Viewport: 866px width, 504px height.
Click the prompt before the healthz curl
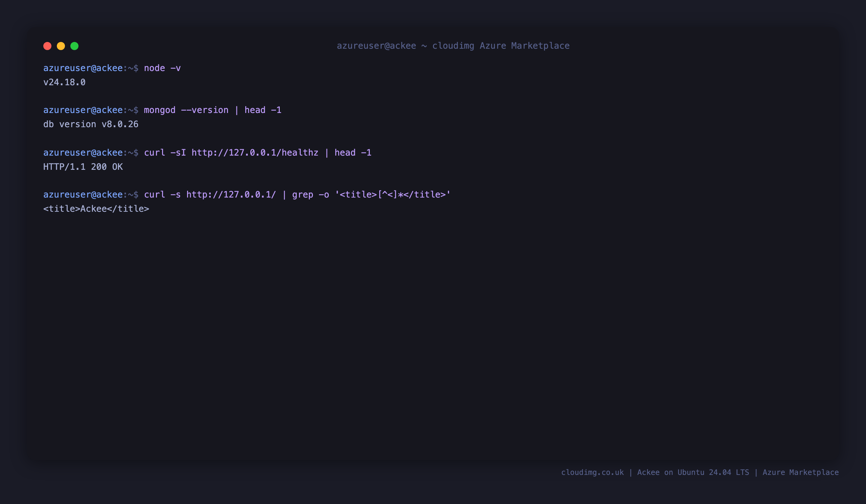pos(91,153)
